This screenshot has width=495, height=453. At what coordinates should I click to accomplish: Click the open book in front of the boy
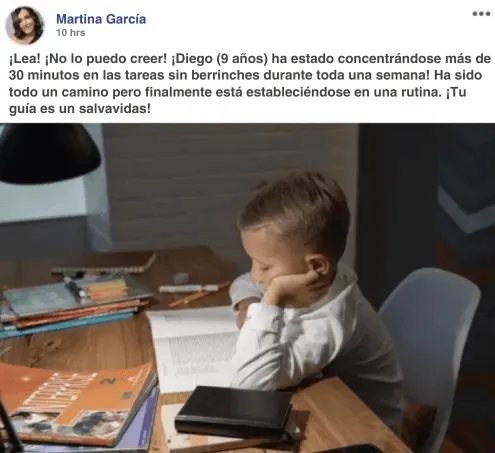[195, 347]
